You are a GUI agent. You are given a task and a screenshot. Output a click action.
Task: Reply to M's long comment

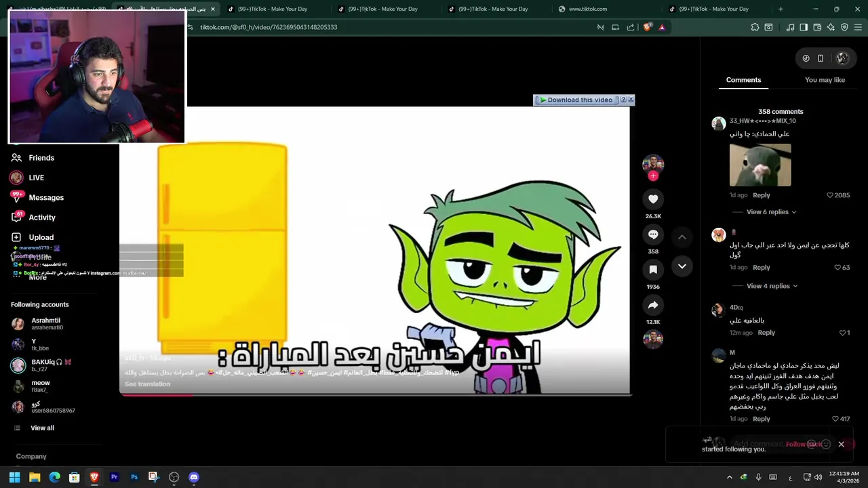[761, 419]
